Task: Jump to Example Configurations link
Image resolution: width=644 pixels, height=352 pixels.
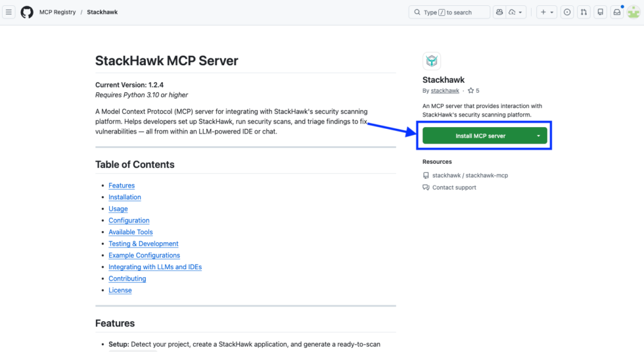Action: point(144,255)
